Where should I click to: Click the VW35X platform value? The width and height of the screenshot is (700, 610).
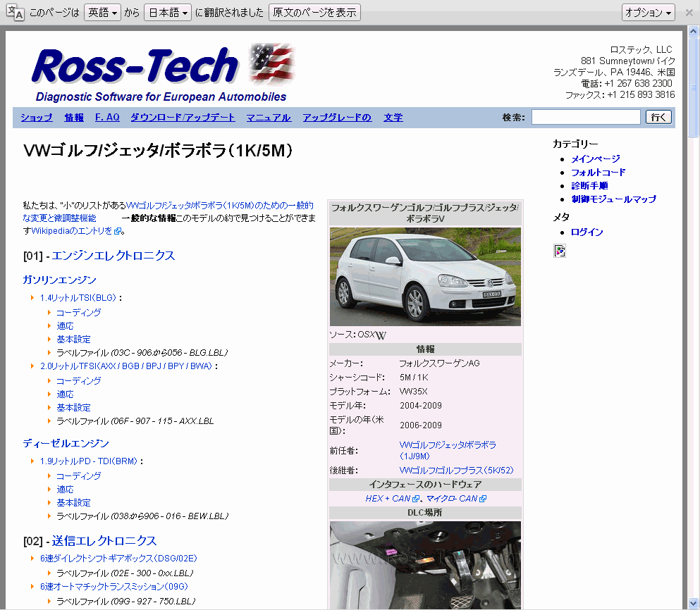click(414, 392)
